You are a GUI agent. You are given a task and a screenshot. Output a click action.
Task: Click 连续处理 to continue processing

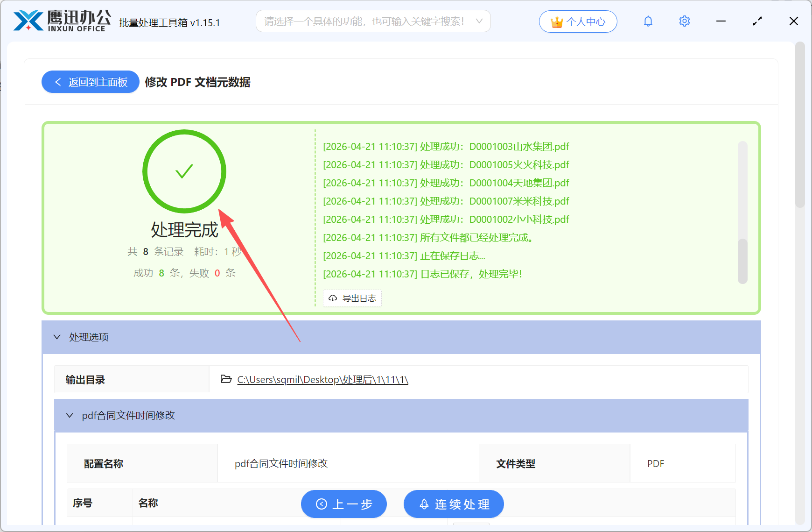454,504
